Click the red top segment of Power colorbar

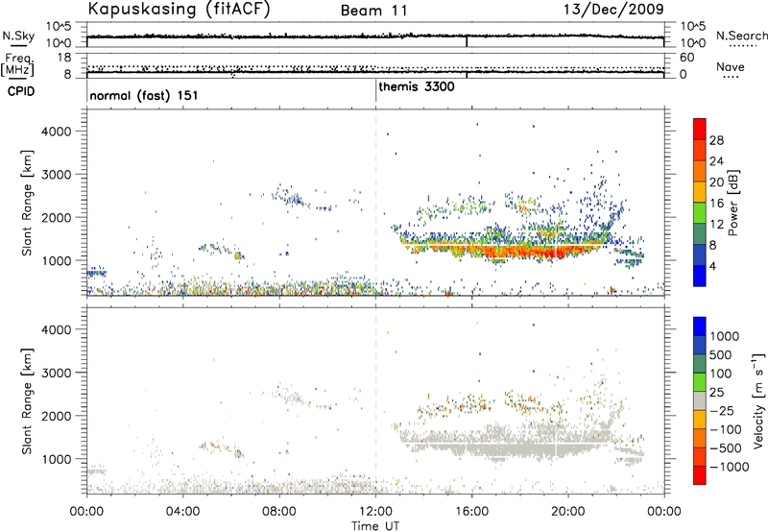point(700,129)
